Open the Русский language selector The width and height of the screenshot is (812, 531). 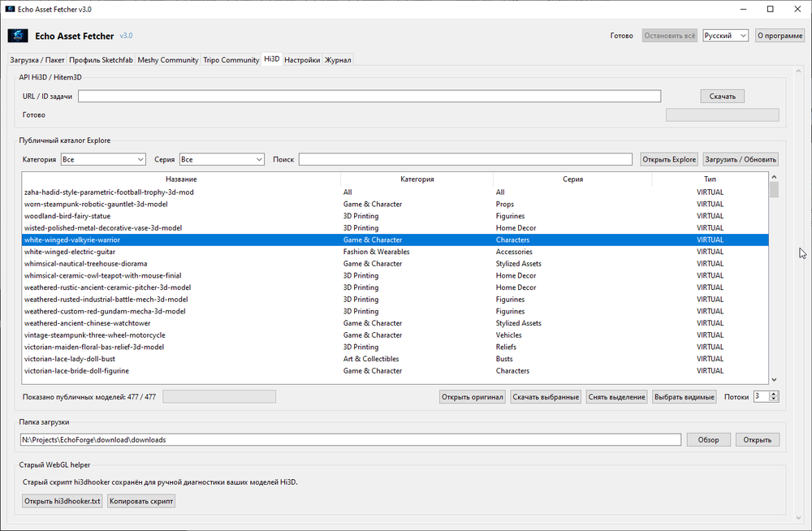725,36
